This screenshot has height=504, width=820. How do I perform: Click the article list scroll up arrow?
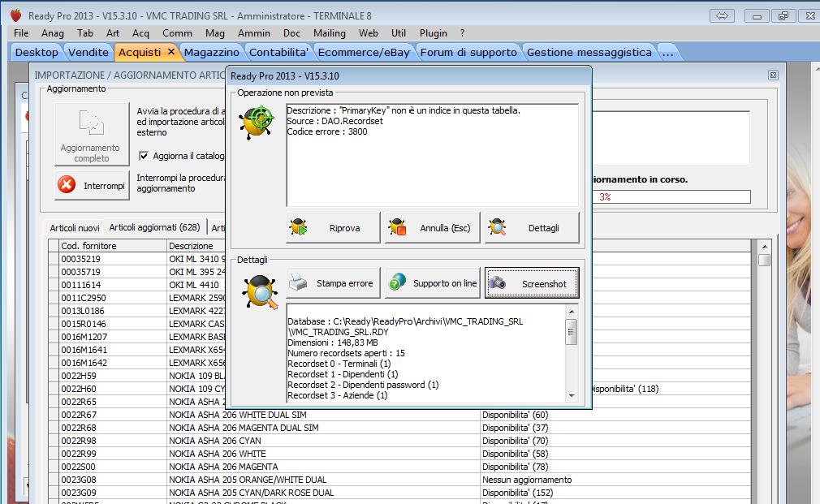tap(764, 246)
